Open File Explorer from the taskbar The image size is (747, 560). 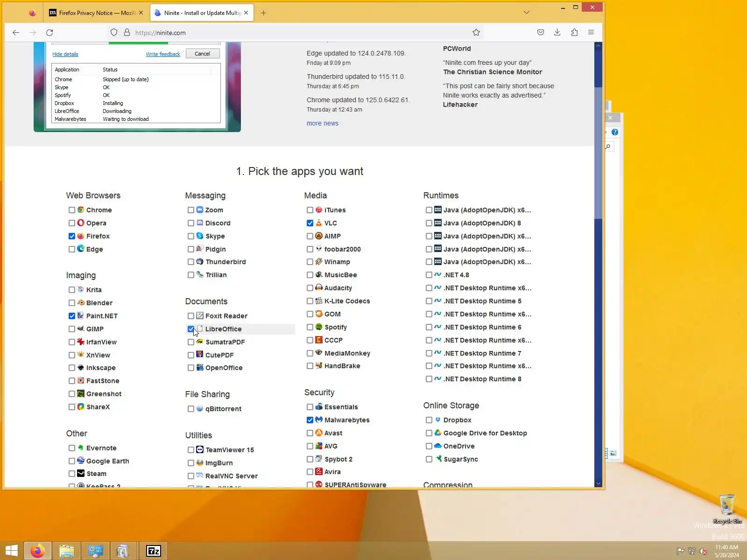pos(67,551)
